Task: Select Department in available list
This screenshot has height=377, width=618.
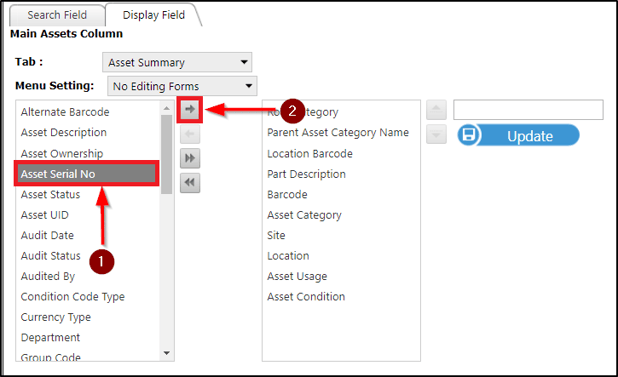Action: coord(50,338)
